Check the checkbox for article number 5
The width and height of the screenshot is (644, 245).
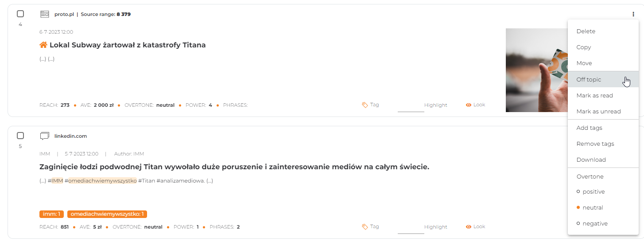coord(20,136)
